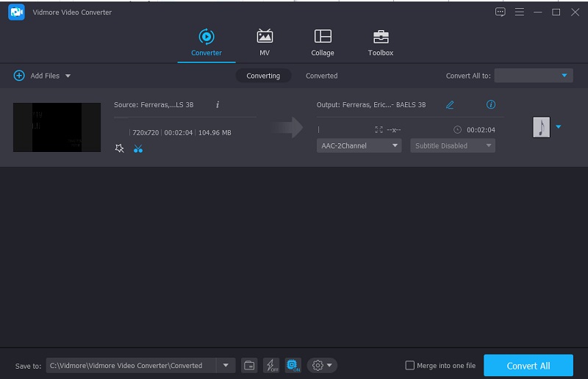Toggle the hardware acceleration lightning icon
Viewport: 588px width, 379px height.
tap(271, 365)
